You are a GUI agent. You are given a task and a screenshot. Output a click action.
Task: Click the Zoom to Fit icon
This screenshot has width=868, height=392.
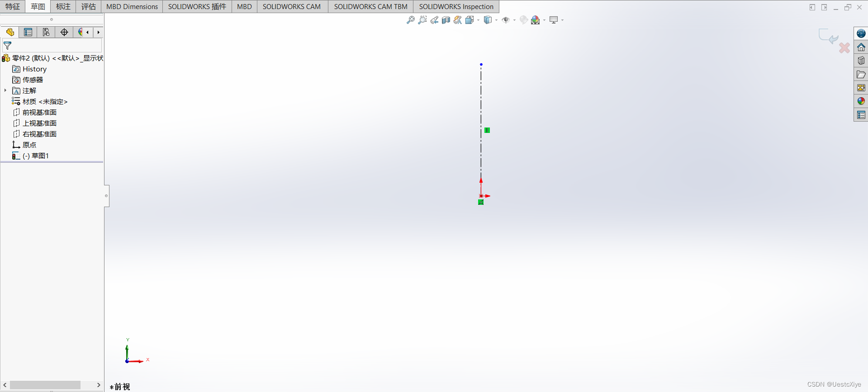click(411, 20)
